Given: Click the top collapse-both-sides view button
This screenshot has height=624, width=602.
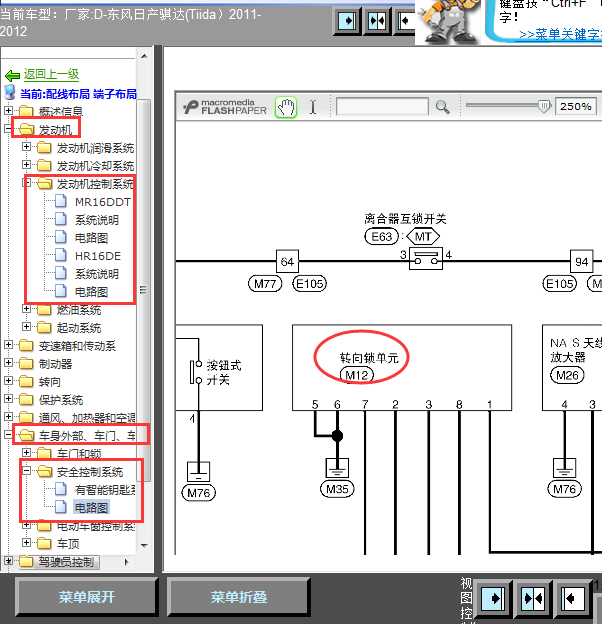Looking at the screenshot, I should [377, 21].
